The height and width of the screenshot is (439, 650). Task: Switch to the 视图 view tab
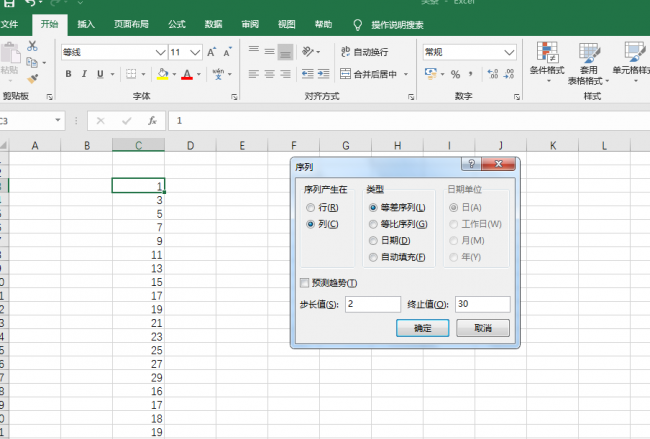[x=286, y=24]
